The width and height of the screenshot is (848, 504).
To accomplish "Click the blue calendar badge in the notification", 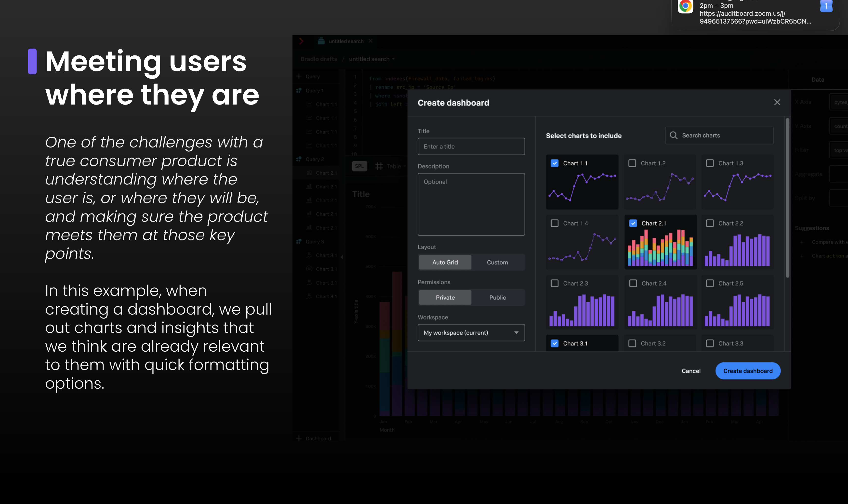I will pyautogui.click(x=826, y=6).
